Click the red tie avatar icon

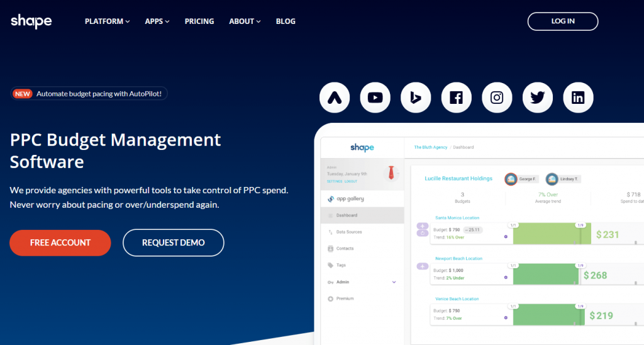391,173
